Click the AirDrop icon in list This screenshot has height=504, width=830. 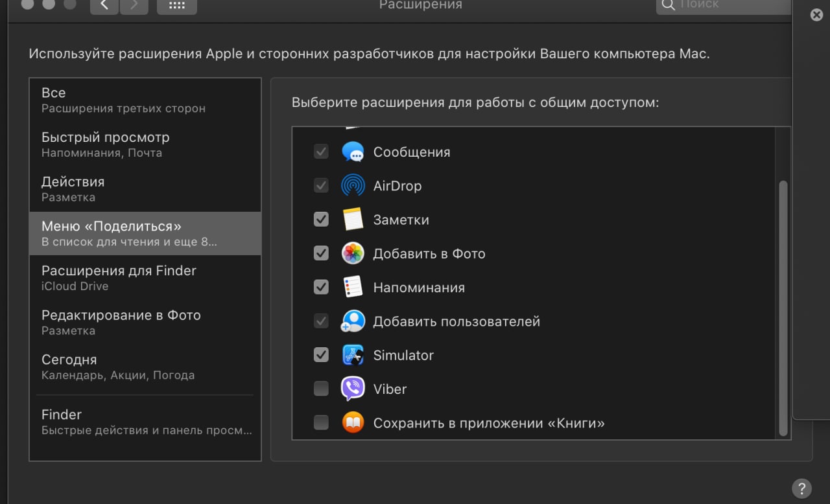point(353,186)
